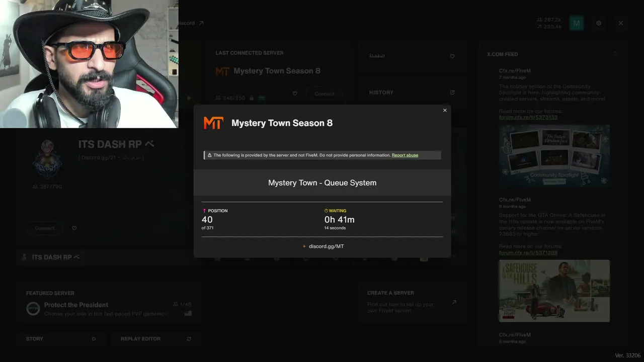Screen dimensions: 644x362
Task: Click the pink POSITION icon
Action: [x=204, y=211]
